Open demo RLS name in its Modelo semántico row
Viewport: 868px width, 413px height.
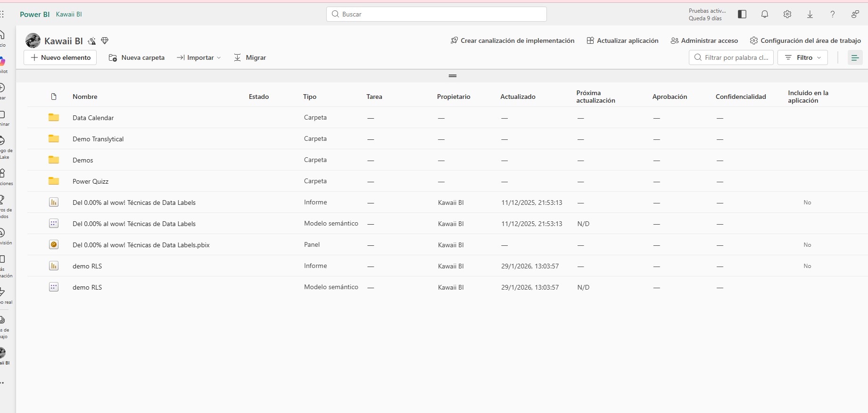(87, 287)
